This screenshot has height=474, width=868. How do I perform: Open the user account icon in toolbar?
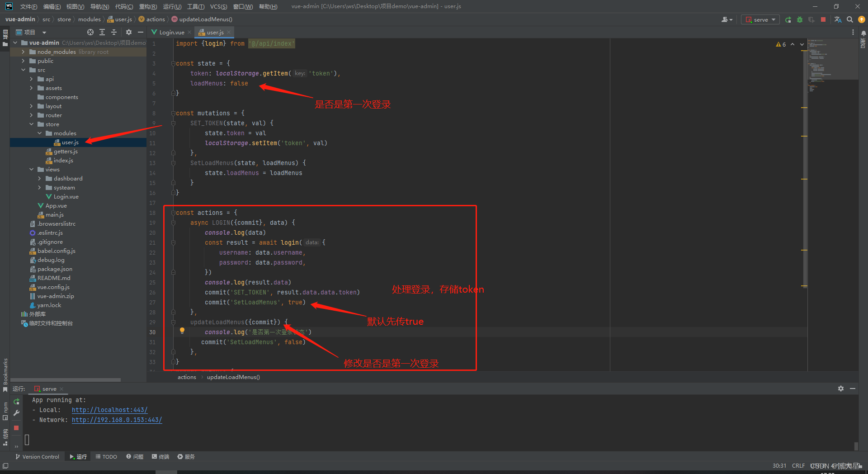point(727,19)
